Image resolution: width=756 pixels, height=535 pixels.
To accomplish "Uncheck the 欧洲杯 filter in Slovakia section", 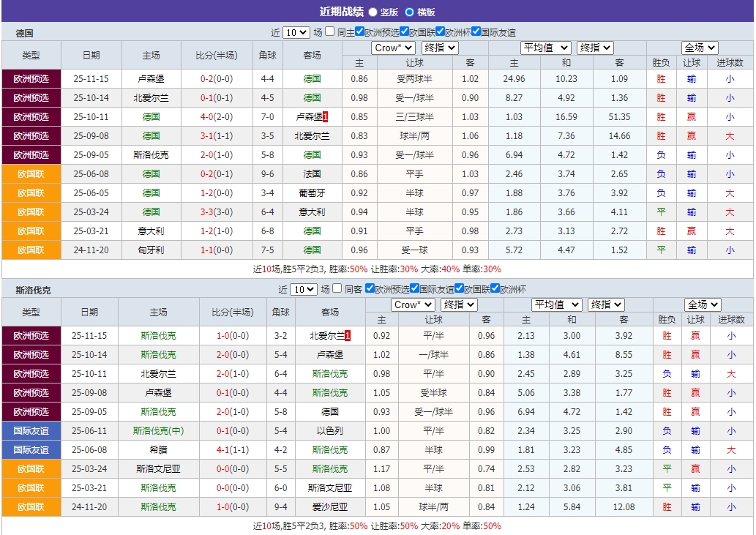I will coord(495,289).
